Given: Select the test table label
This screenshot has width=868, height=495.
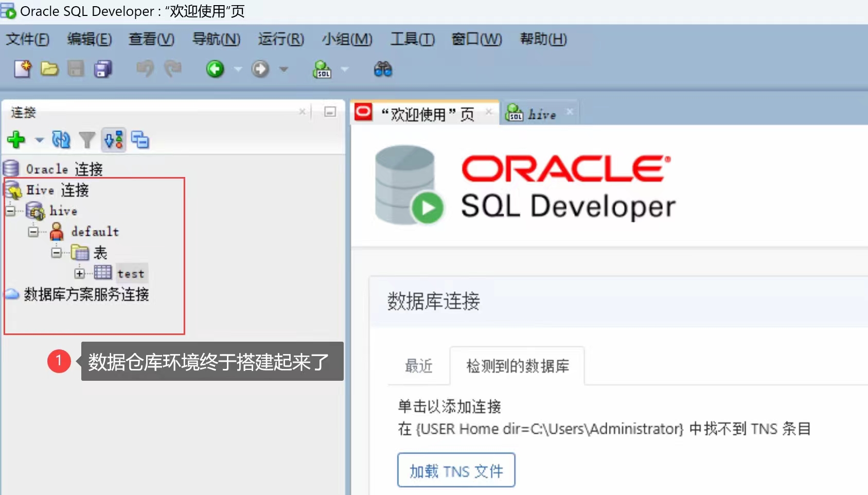Looking at the screenshot, I should (x=131, y=274).
